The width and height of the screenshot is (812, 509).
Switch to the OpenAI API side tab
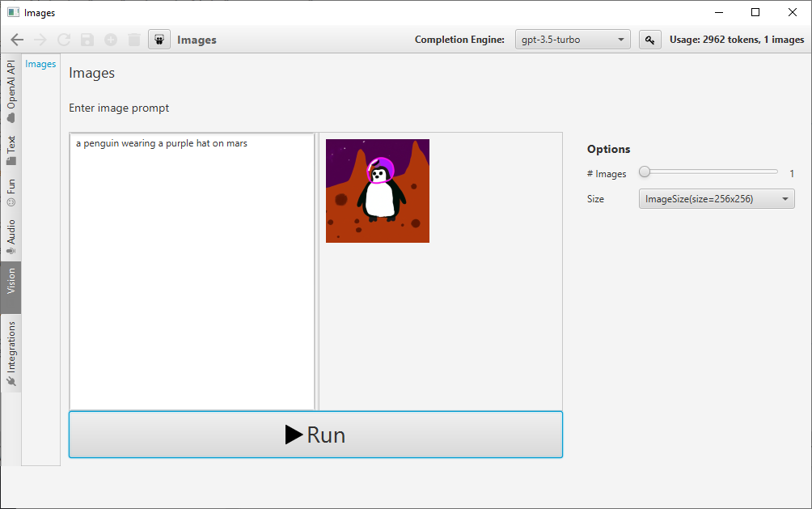tap(11, 91)
